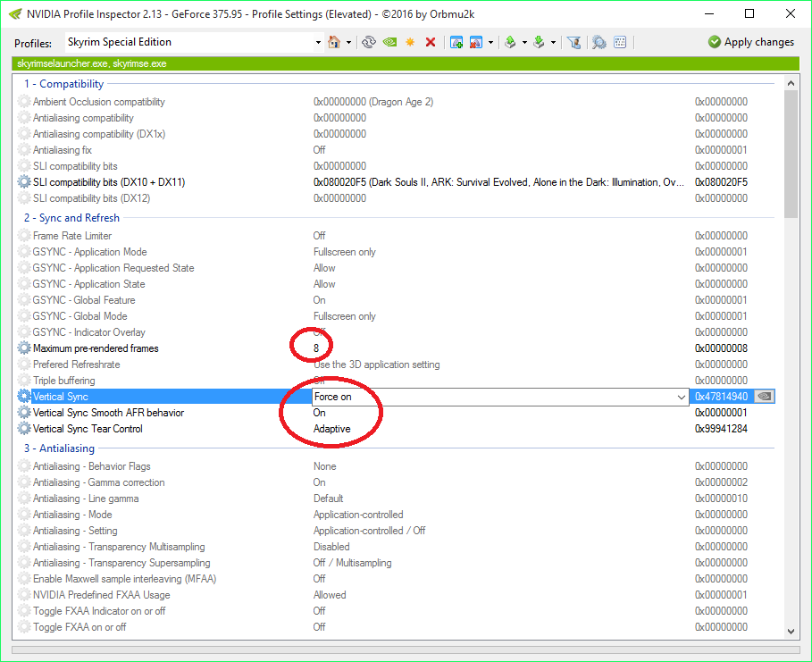Click the gear icon beside Vertical Sync row
Image resolution: width=812 pixels, height=662 pixels.
(x=24, y=397)
